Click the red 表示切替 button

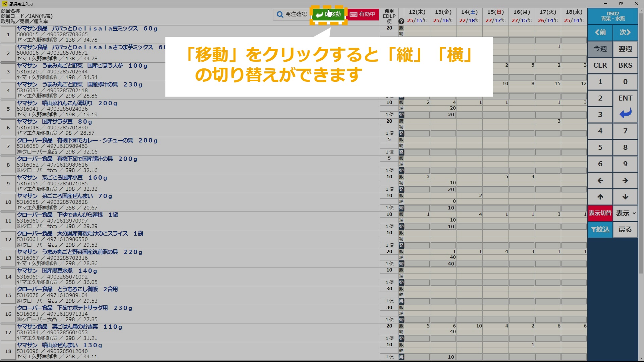[600, 213]
